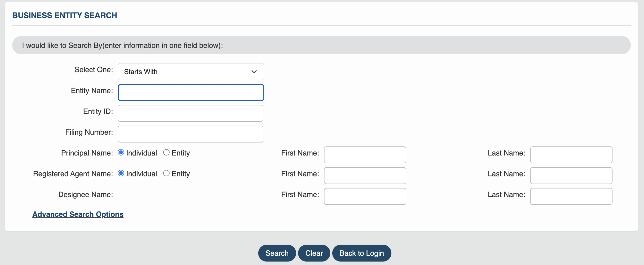The width and height of the screenshot is (644, 265).
Task: Click Designee Name Last Name field
Action: coord(571,196)
